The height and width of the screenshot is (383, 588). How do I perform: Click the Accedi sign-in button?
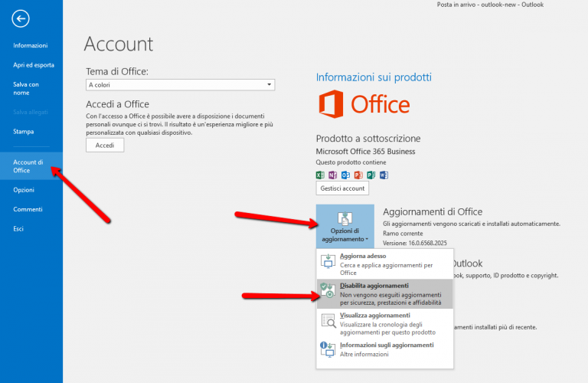[105, 146]
